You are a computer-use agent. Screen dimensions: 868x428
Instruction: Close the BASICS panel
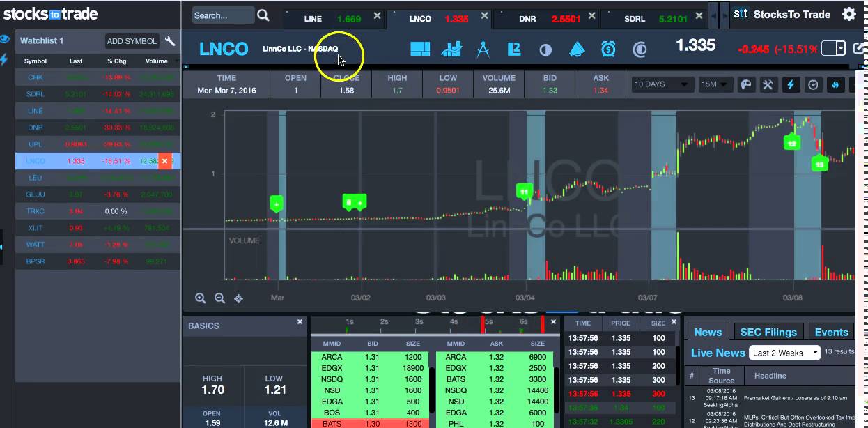pyautogui.click(x=300, y=322)
